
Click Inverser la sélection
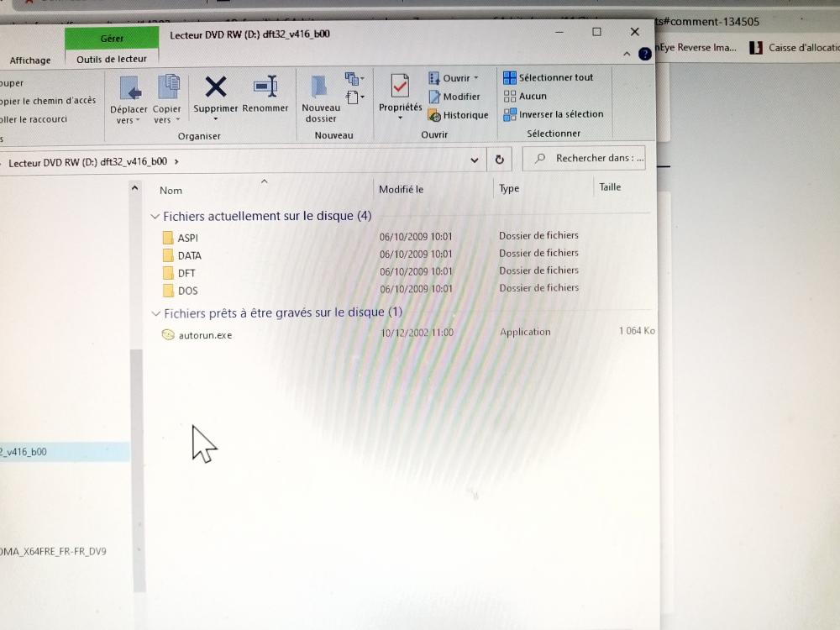coord(554,114)
